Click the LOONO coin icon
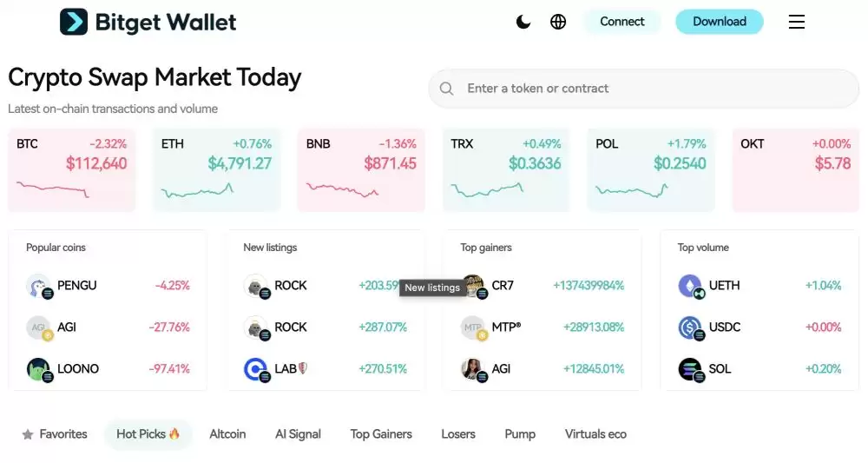The image size is (868, 463). click(x=38, y=369)
